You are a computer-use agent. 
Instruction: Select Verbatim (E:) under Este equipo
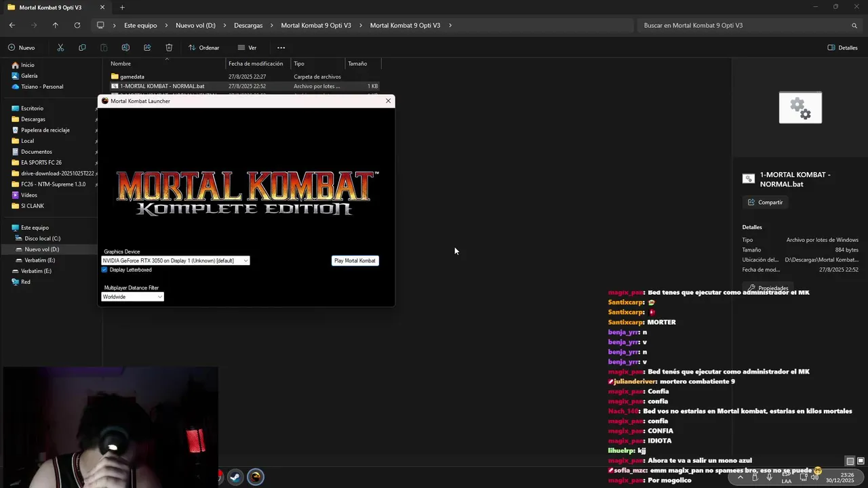pyautogui.click(x=39, y=260)
